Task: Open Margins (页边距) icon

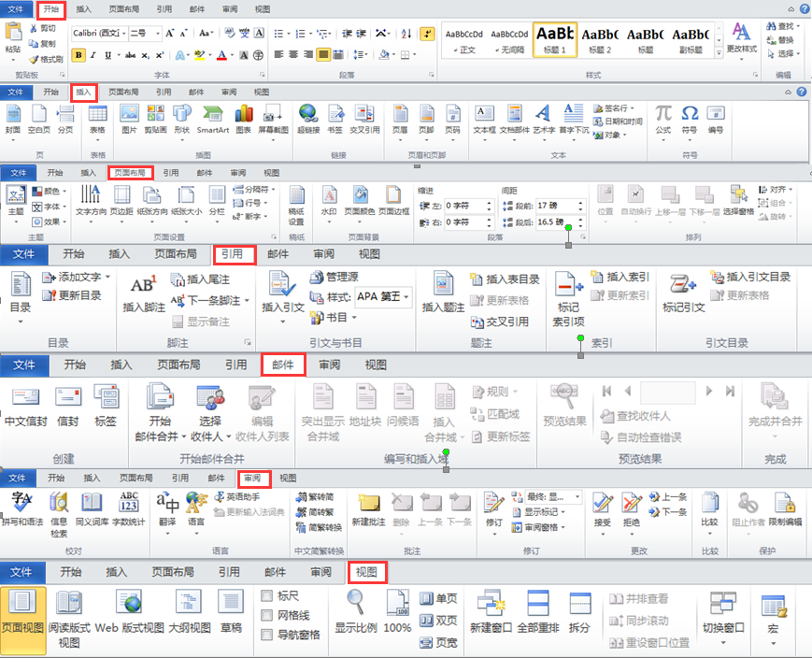Action: tap(121, 195)
